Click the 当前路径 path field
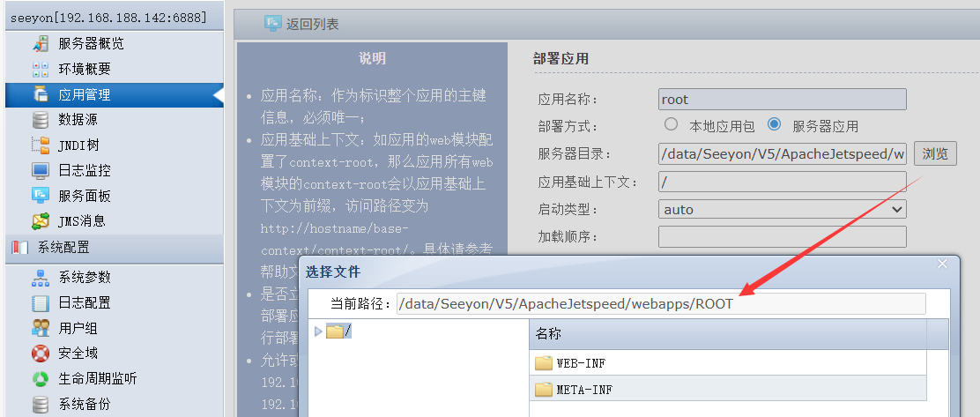This screenshot has width=980, height=417. click(x=661, y=304)
